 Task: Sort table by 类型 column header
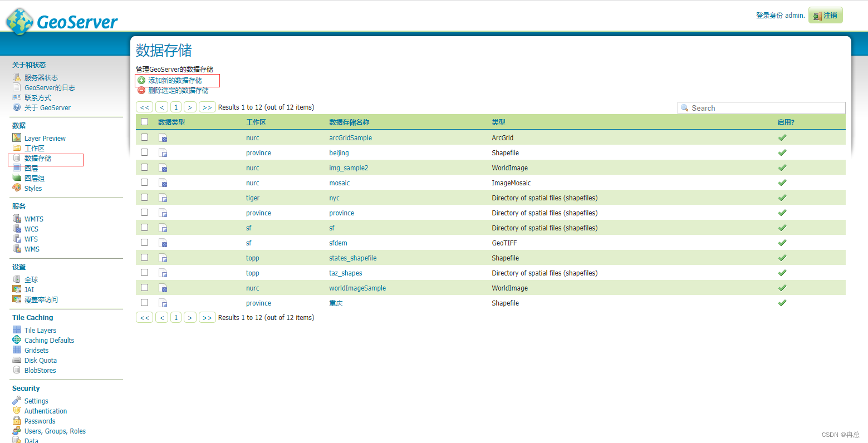tap(498, 122)
